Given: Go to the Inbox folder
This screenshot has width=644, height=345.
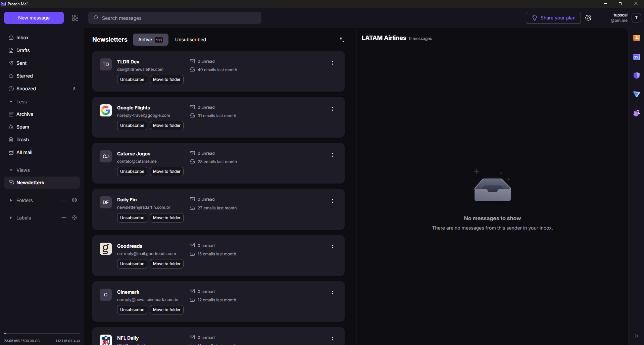Looking at the screenshot, I should 42,38.
